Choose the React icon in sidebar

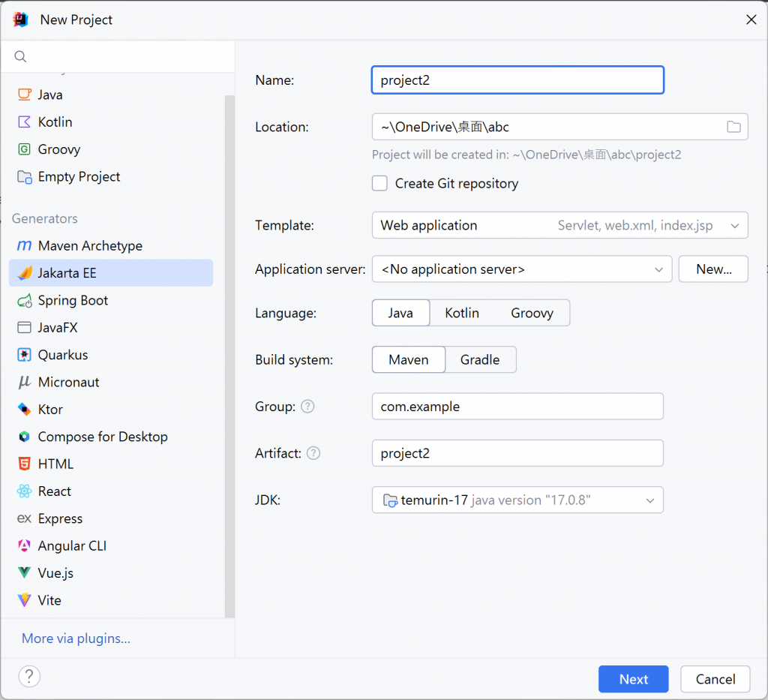coord(25,491)
